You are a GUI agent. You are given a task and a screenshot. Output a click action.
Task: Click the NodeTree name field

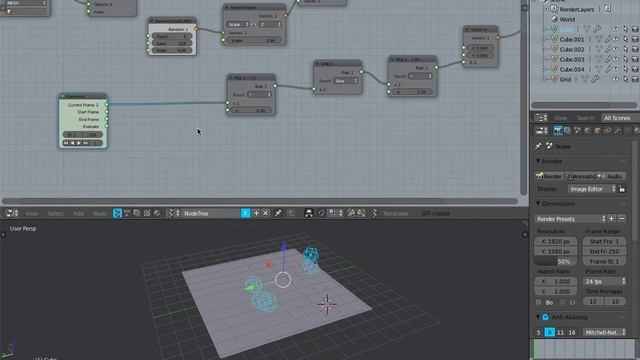coord(211,213)
